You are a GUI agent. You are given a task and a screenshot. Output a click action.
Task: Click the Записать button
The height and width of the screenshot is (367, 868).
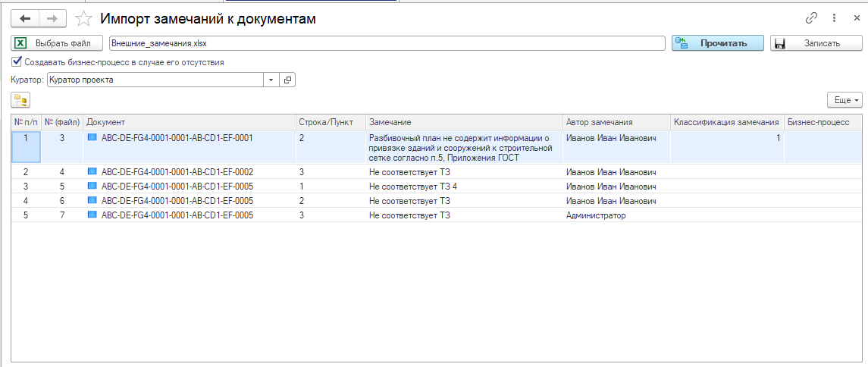[x=815, y=43]
